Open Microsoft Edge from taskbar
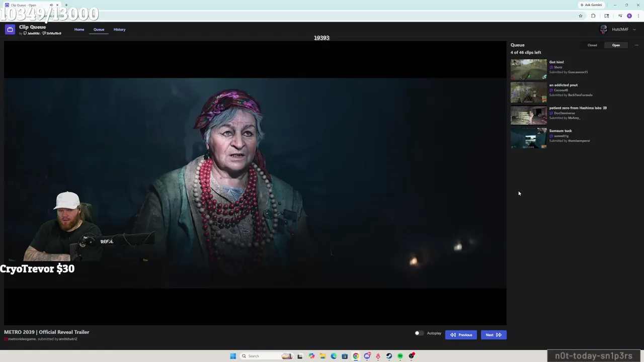Image resolution: width=644 pixels, height=362 pixels. coord(334,356)
